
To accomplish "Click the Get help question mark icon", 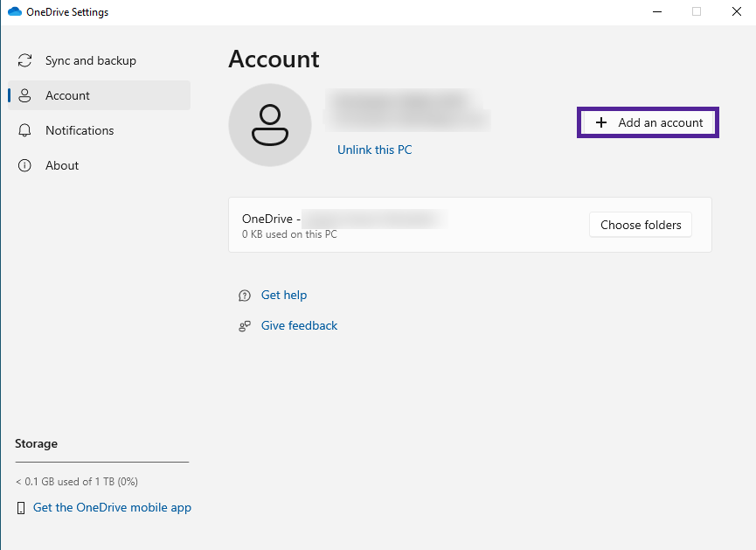I will coord(245,296).
